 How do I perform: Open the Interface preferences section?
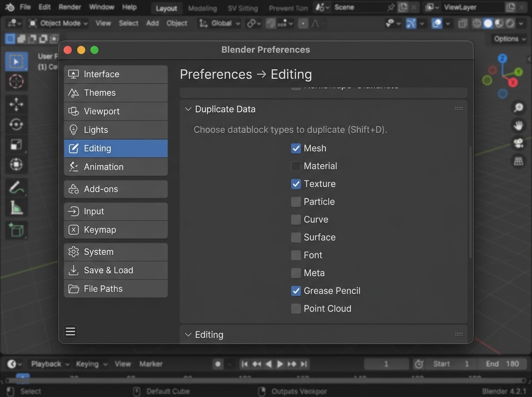[x=116, y=74]
